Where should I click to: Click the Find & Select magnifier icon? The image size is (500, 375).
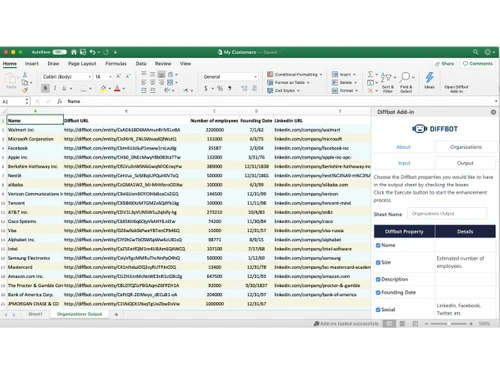click(405, 77)
